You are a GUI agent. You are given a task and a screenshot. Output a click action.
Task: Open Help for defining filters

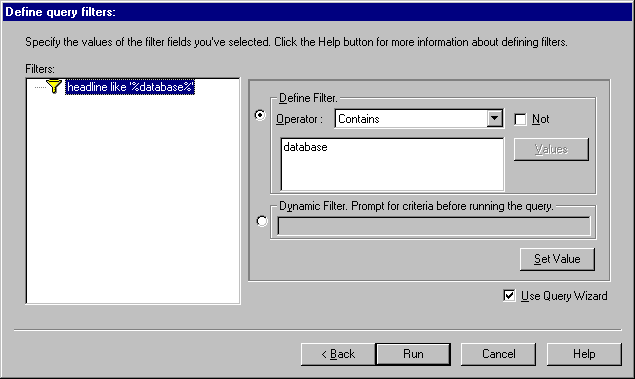click(584, 354)
